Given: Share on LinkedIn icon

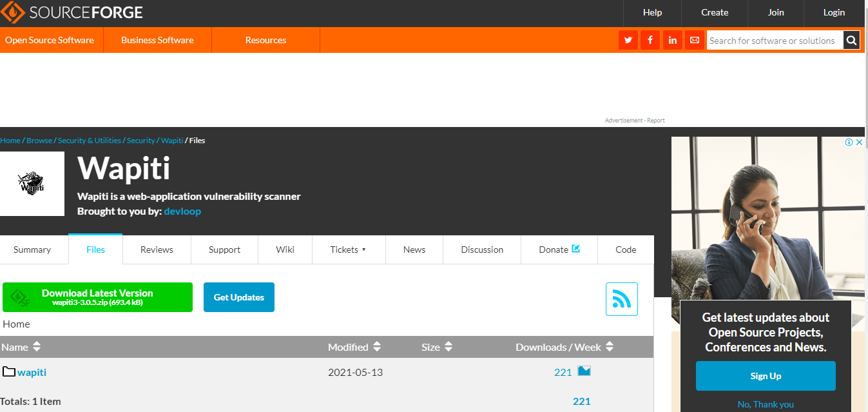Looking at the screenshot, I should point(673,40).
